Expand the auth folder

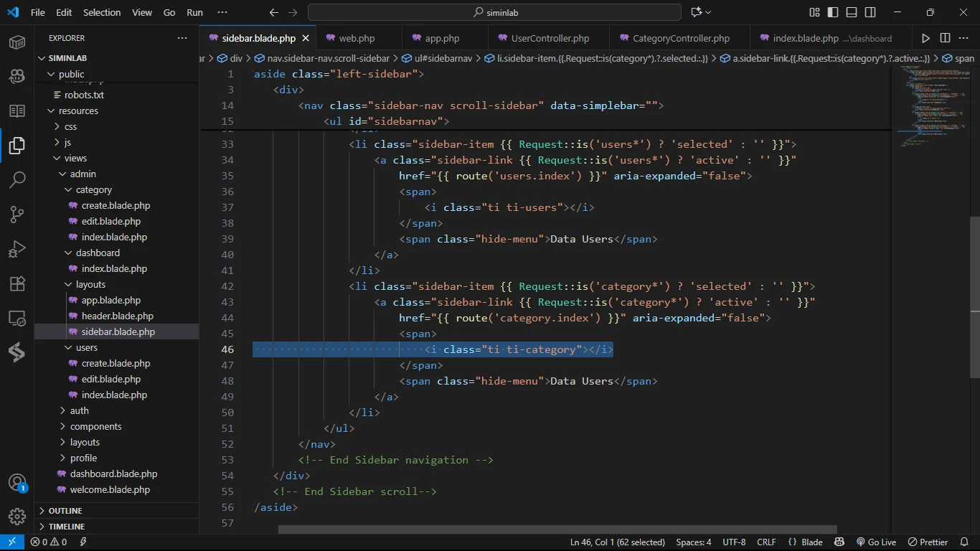click(x=79, y=410)
